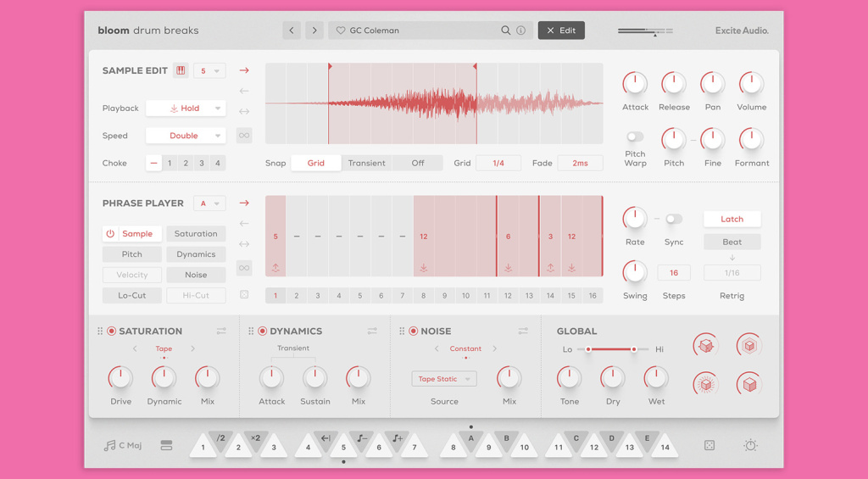
Task: Click top-left Global cube macro icon
Action: coord(706,346)
